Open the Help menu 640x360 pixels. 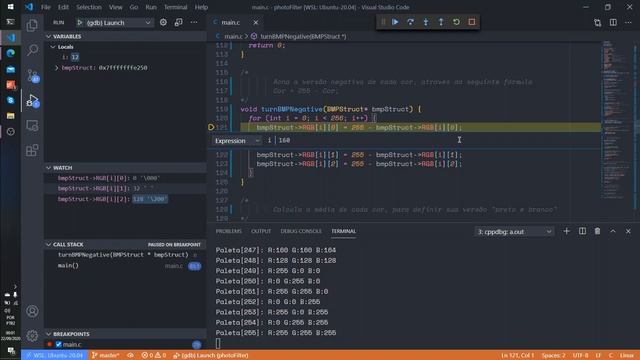(x=201, y=7)
